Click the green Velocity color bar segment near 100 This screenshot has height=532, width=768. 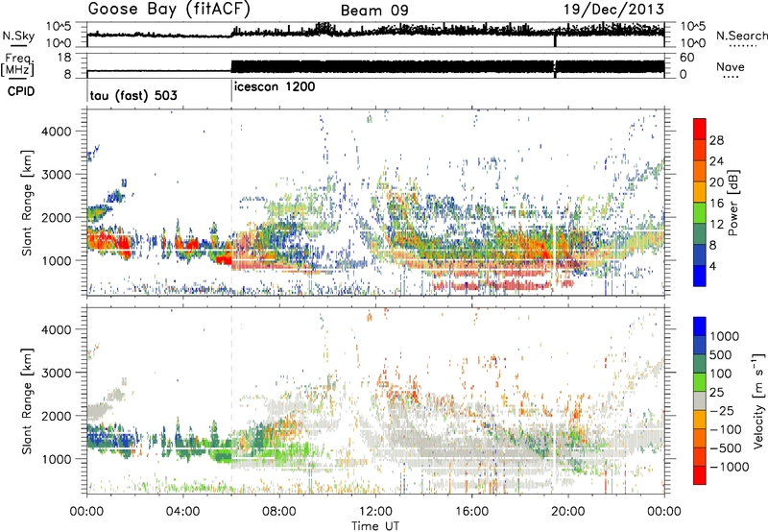pyautogui.click(x=700, y=382)
